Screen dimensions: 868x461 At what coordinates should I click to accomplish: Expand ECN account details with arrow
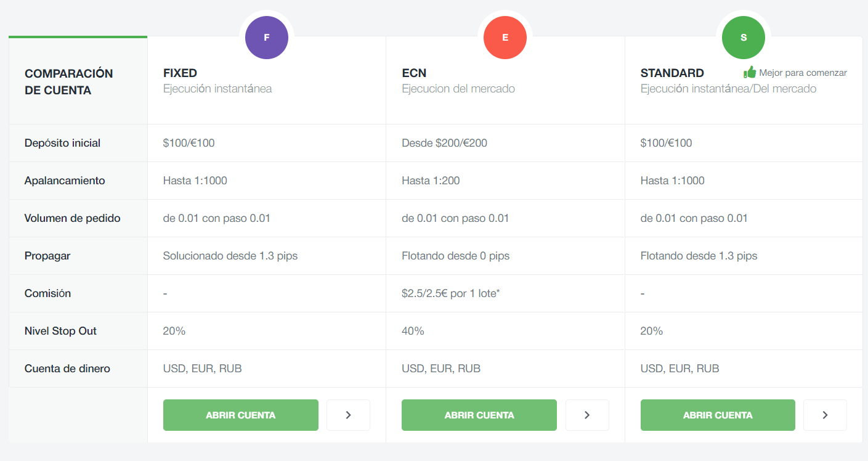tap(587, 415)
